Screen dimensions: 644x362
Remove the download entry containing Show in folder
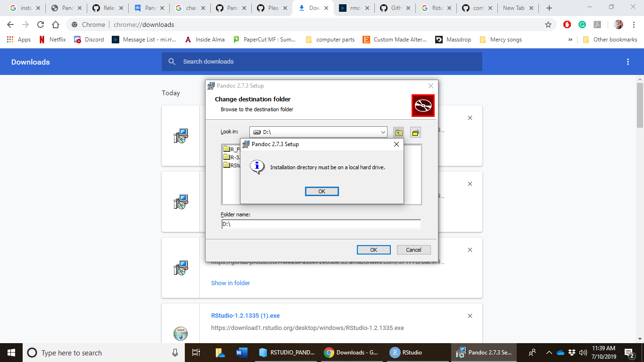click(470, 250)
